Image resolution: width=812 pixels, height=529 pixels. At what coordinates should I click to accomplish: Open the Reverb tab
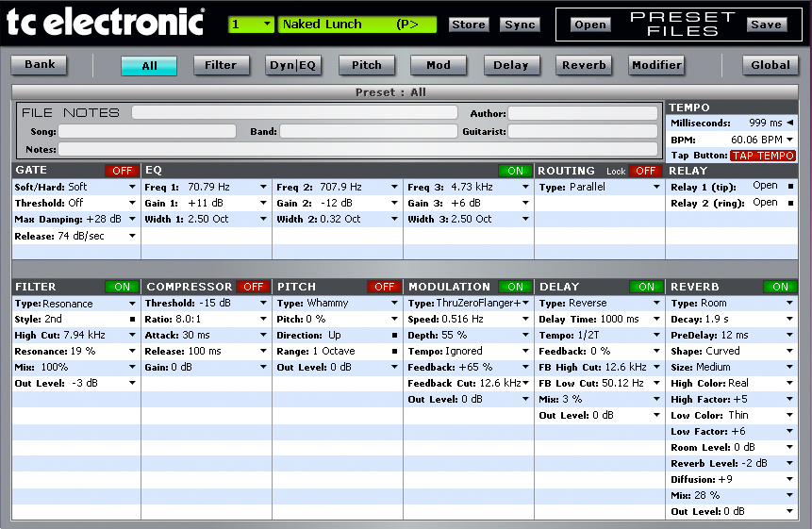tap(584, 65)
